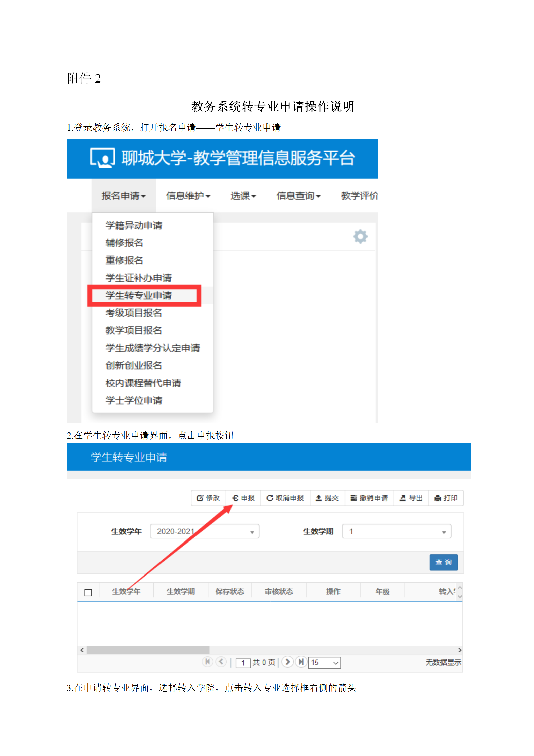Click the 导出 export button
Screen dimensions: 534x756
click(x=411, y=498)
